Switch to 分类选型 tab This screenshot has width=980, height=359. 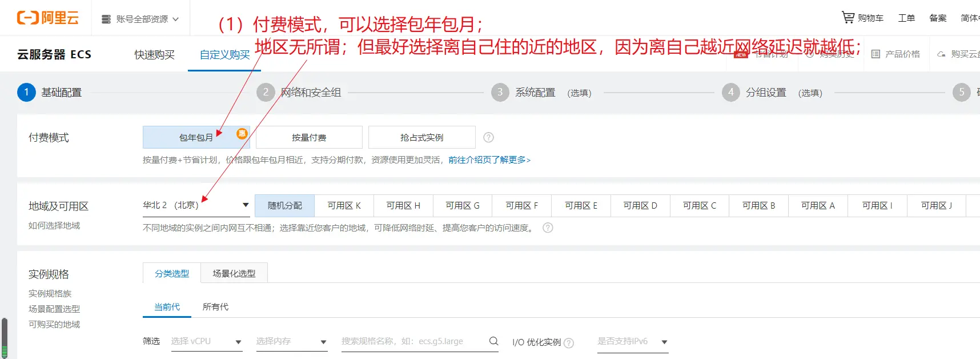[172, 274]
